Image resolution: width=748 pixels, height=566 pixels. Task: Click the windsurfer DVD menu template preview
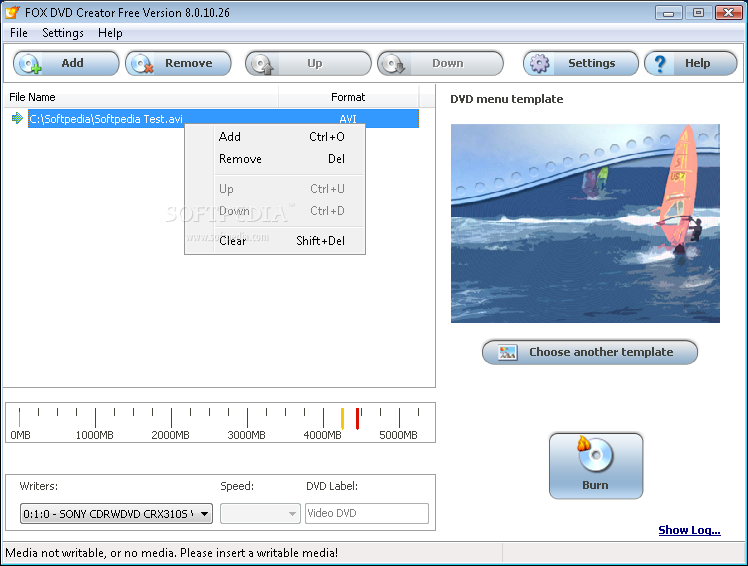[x=585, y=223]
